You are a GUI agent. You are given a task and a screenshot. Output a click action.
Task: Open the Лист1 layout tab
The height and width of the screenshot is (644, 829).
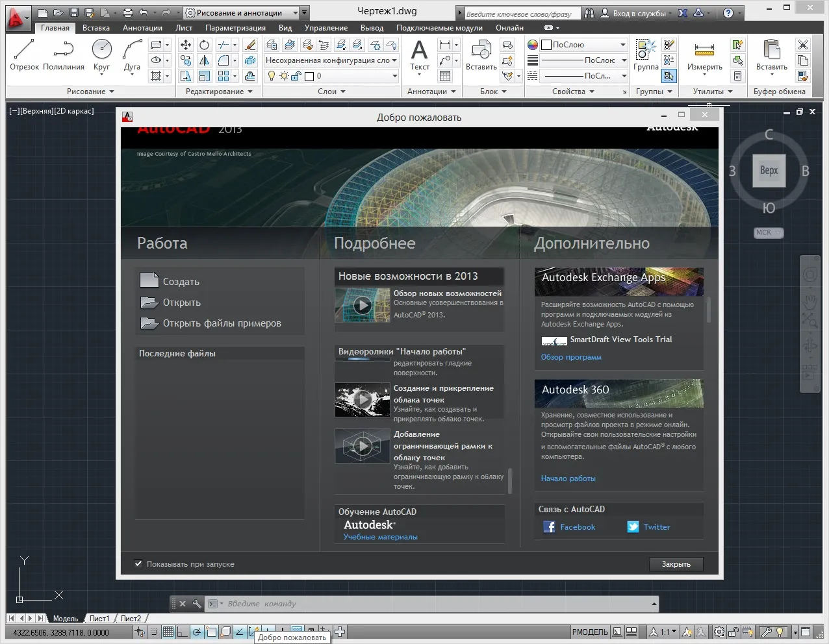(x=99, y=619)
